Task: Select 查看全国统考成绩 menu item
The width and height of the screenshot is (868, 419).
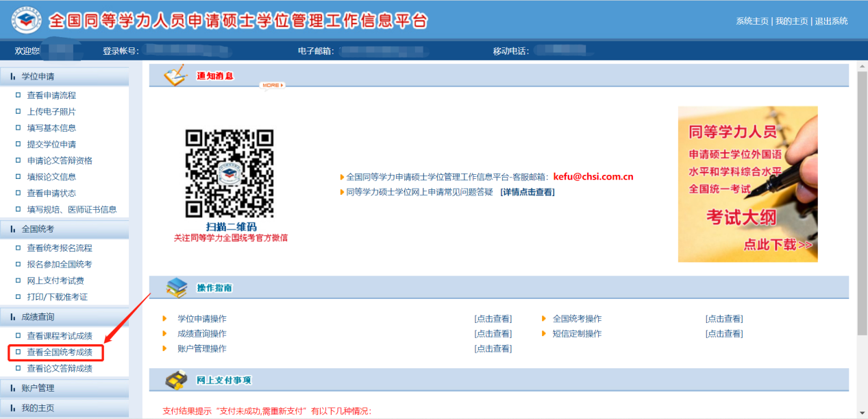Action: click(60, 352)
